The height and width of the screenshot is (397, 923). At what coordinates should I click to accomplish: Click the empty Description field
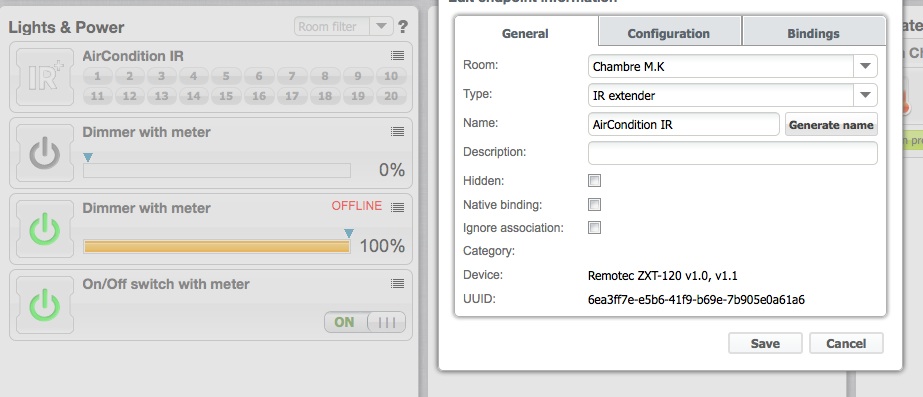point(733,153)
